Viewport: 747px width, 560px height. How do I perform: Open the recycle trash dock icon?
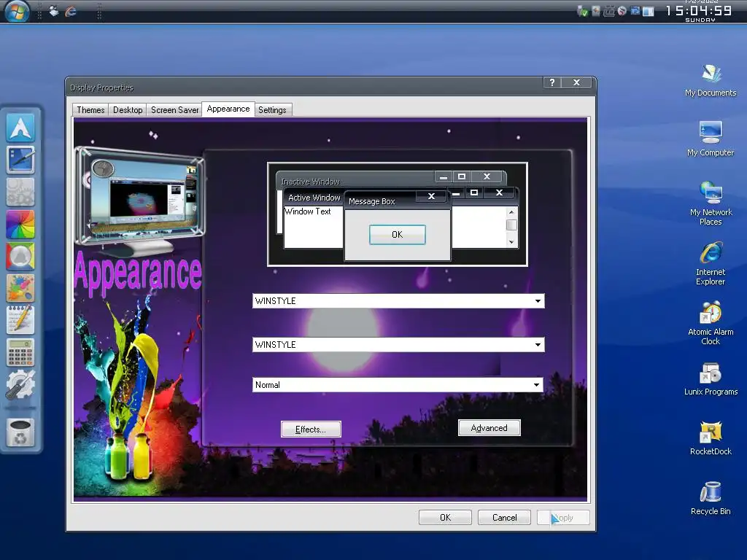coord(20,432)
